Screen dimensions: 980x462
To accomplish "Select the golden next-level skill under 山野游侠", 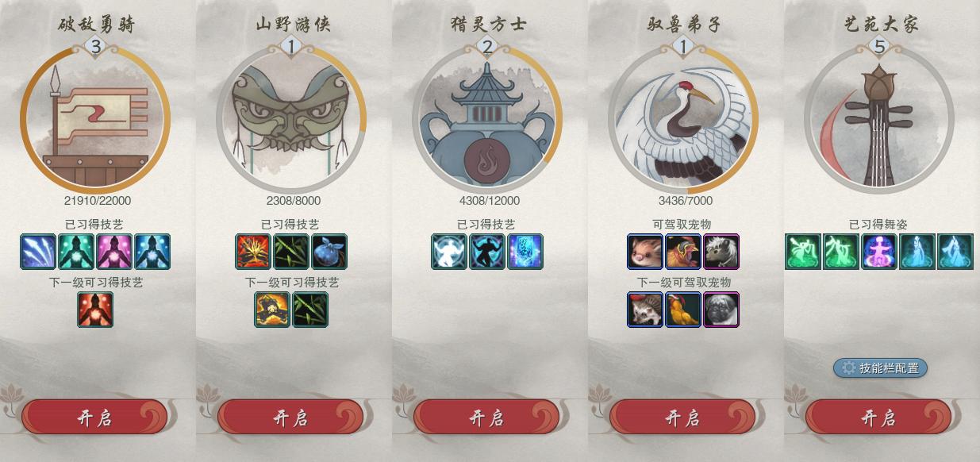I will point(272,310).
